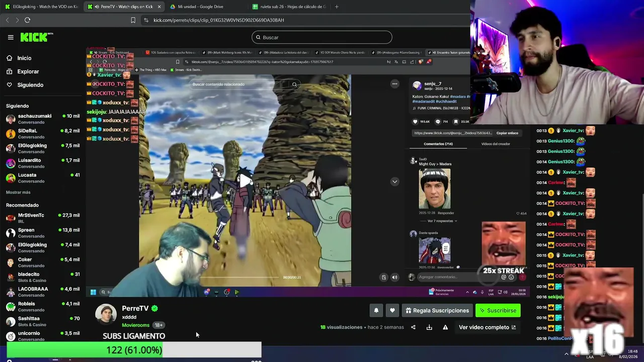Image resolution: width=644 pixels, height=362 pixels.
Task: Download the clip
Action: pos(429,327)
